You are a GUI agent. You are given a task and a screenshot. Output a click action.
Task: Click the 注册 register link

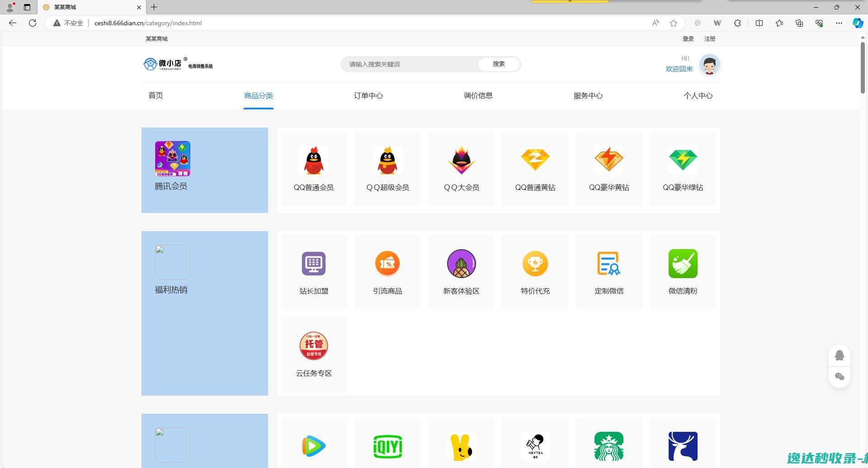point(710,39)
